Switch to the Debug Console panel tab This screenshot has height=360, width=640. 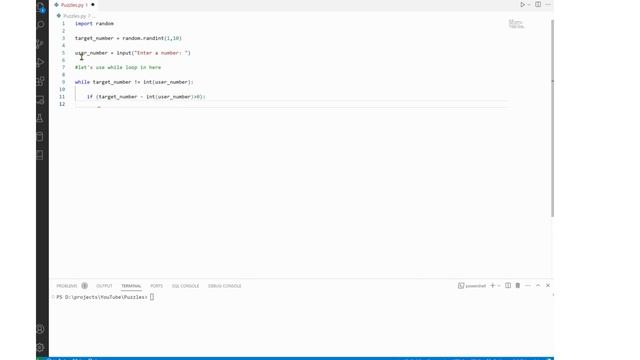224,286
